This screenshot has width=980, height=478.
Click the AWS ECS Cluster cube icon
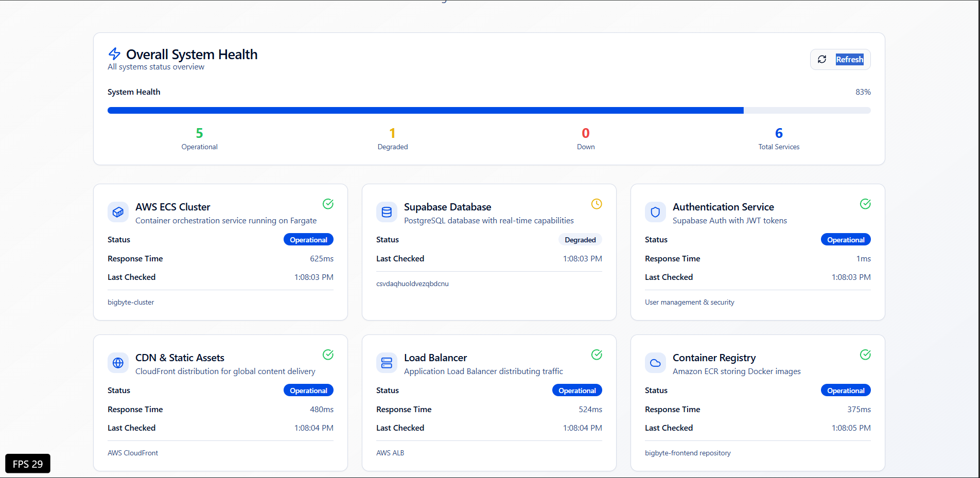pos(118,212)
